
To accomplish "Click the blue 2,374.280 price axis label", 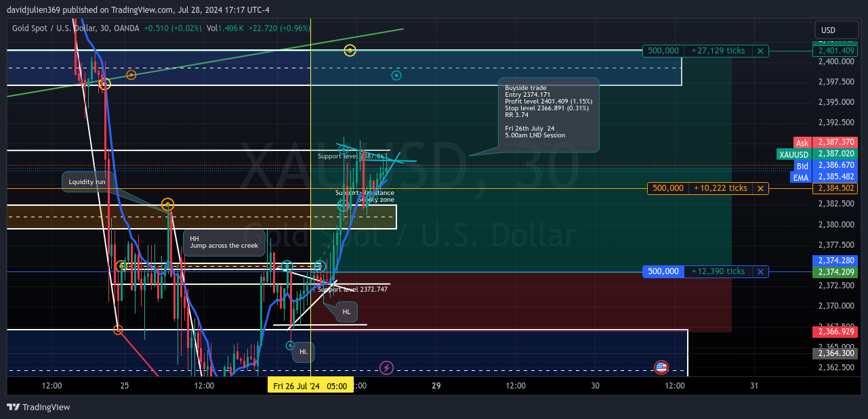I will [x=835, y=261].
